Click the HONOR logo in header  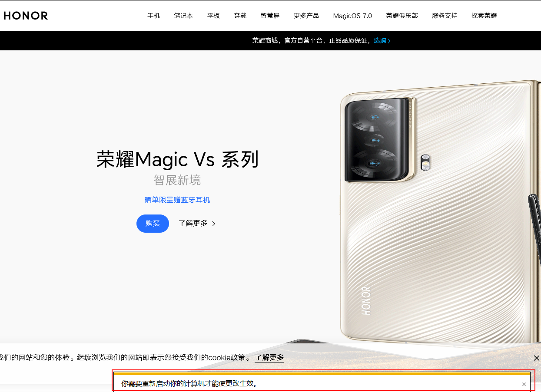point(26,16)
